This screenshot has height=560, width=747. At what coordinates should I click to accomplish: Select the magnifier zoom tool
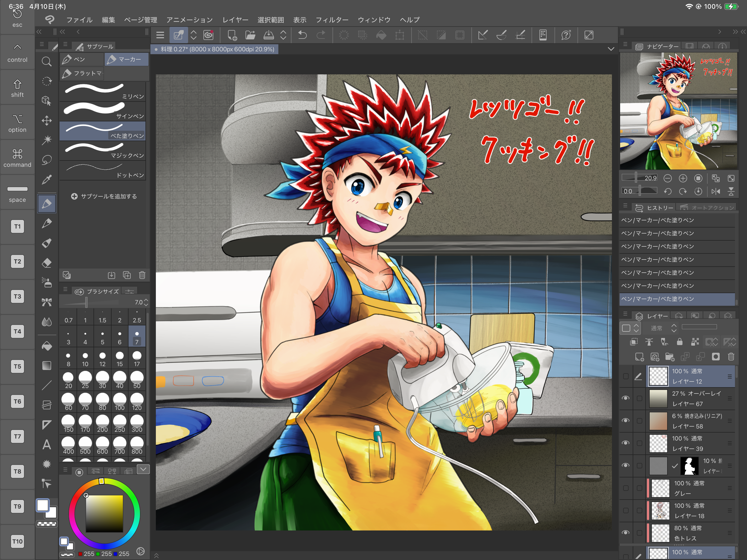[x=46, y=62]
